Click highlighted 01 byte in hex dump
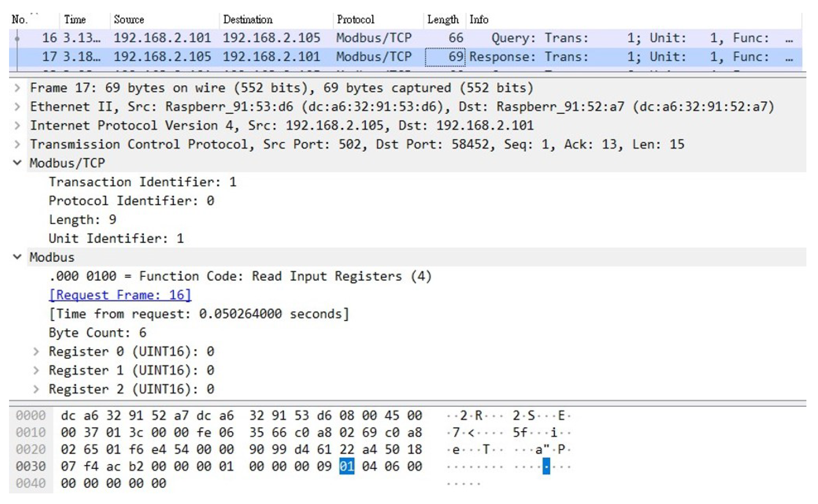The height and width of the screenshot is (504, 818). pyautogui.click(x=347, y=466)
